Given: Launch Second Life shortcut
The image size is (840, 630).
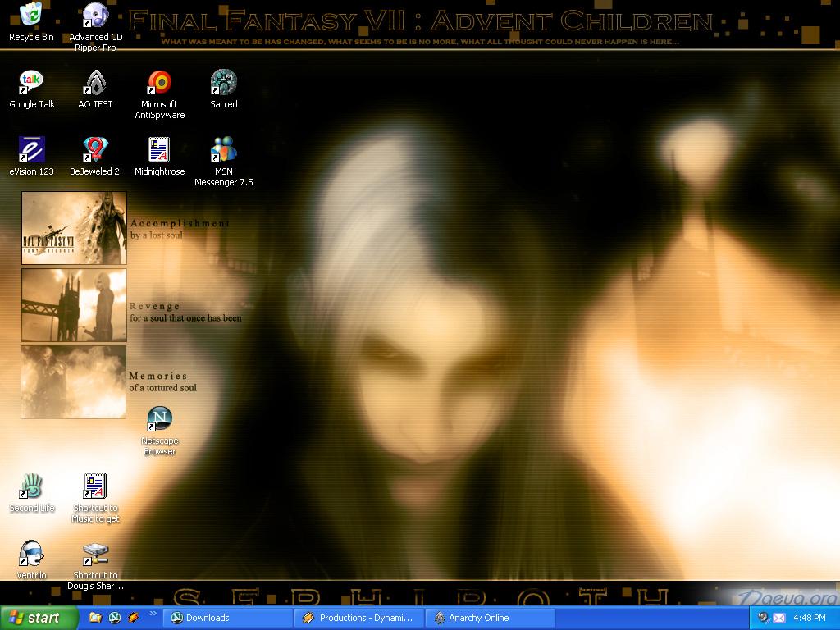Looking at the screenshot, I should [x=31, y=486].
